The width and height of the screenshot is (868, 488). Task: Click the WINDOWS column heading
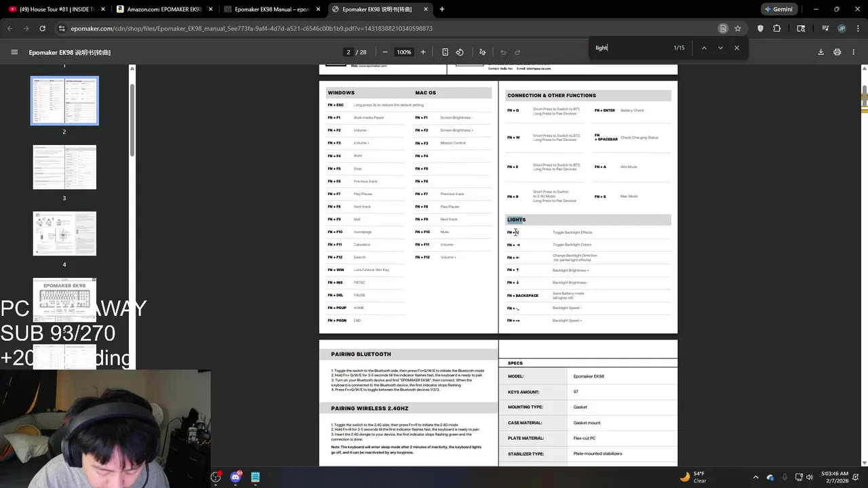pyautogui.click(x=341, y=93)
